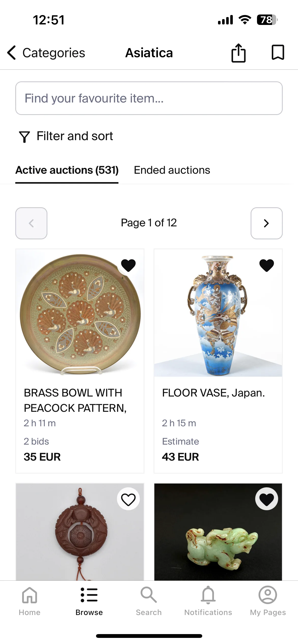Open the Home tab icon
Screen dimensions: 298x644
(x=30, y=595)
